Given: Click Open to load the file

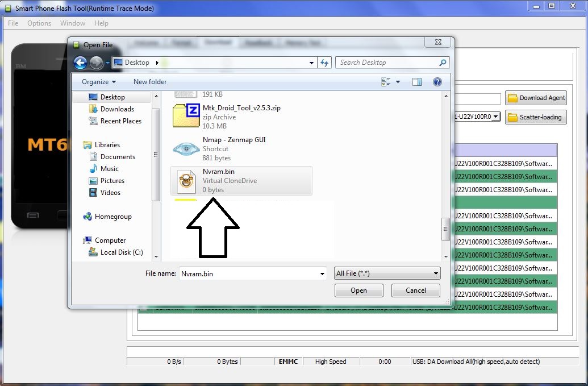Looking at the screenshot, I should coord(359,290).
